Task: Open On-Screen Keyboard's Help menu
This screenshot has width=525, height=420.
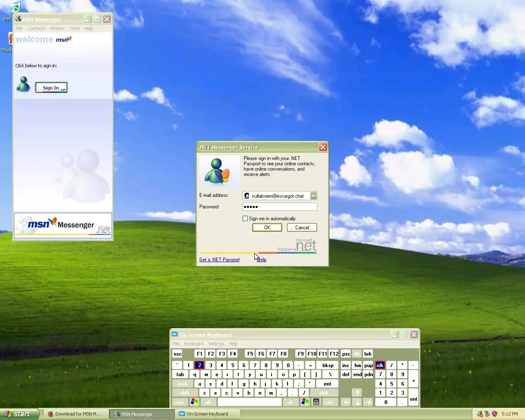Action: [x=233, y=344]
